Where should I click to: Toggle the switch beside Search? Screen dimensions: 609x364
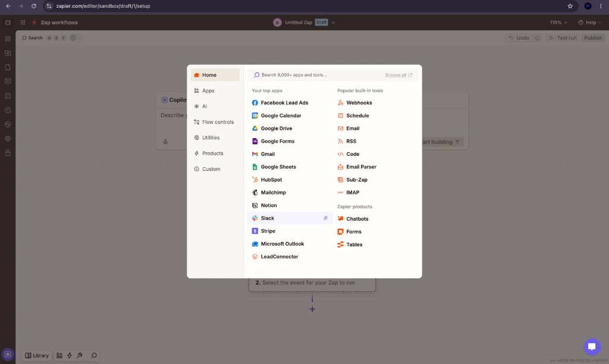(x=76, y=38)
